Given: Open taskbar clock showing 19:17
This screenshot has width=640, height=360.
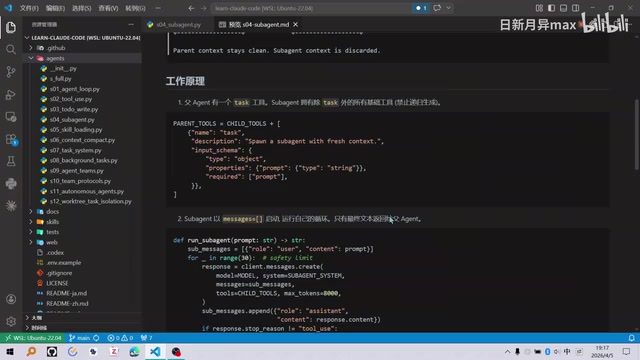Looking at the screenshot, I should coord(602,351).
